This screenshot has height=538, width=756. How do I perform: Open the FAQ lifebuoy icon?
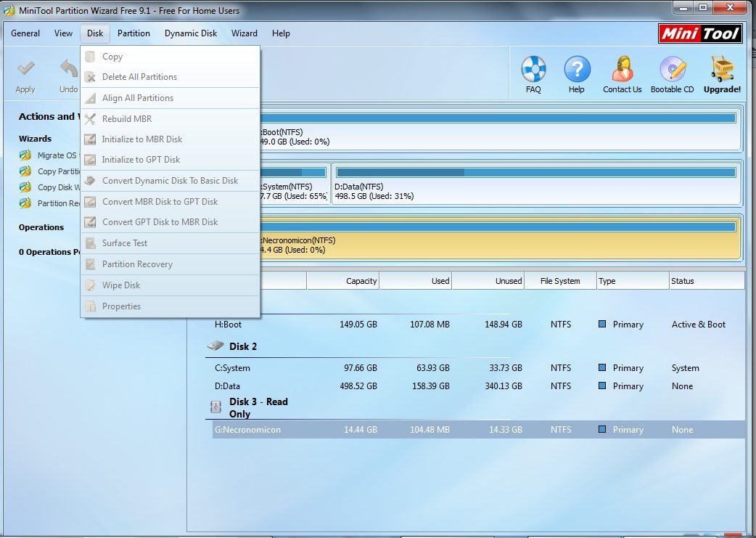click(x=533, y=68)
